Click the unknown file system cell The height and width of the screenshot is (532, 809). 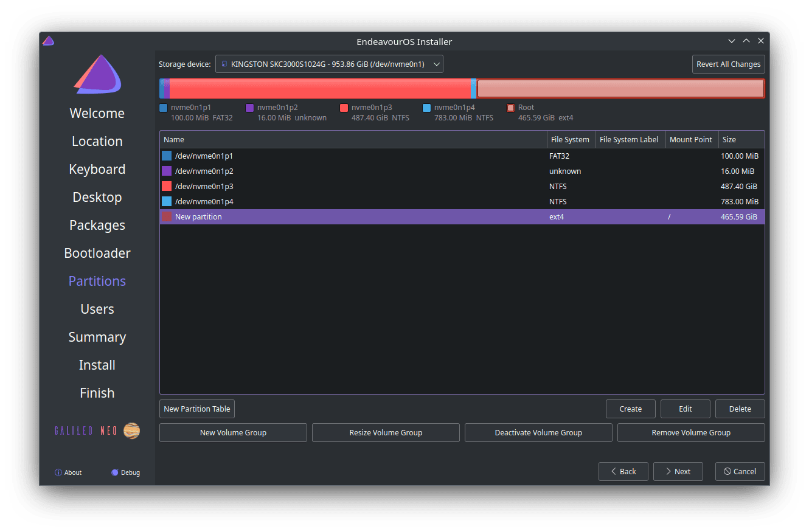565,171
